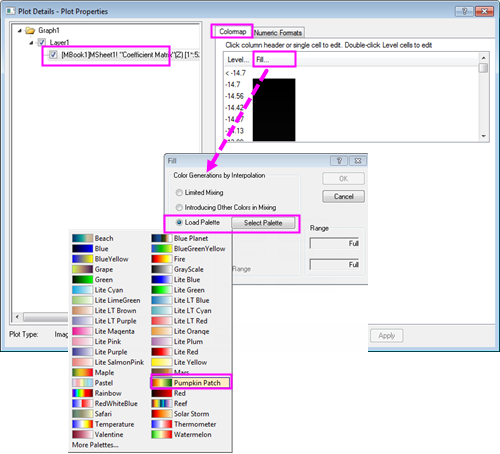Click the Lite Orange palette swatch

coord(162,331)
